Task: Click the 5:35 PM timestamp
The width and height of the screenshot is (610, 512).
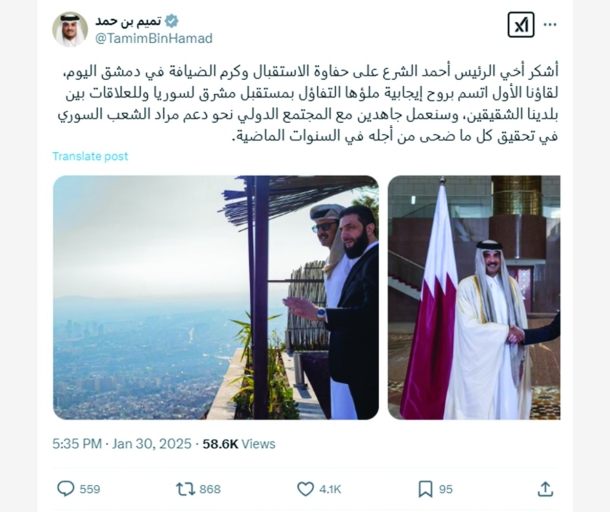Action: (77, 444)
